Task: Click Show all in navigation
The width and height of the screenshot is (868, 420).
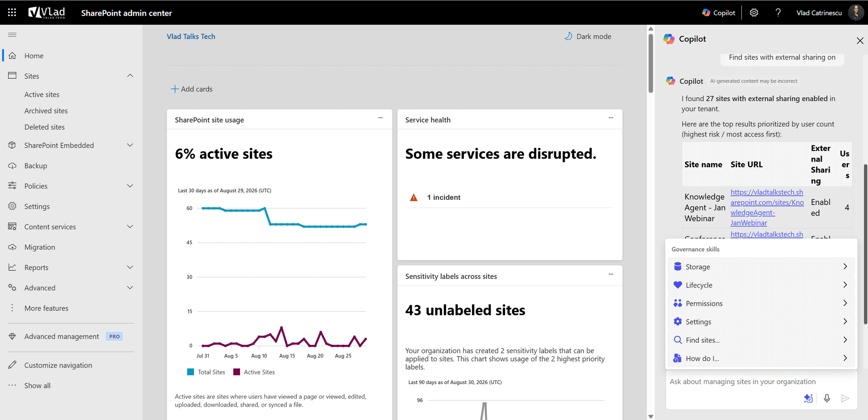Action: 37,385
